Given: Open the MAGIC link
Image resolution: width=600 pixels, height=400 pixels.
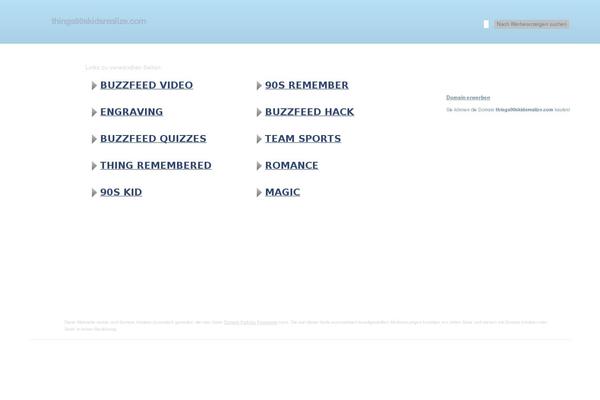Looking at the screenshot, I should (282, 193).
